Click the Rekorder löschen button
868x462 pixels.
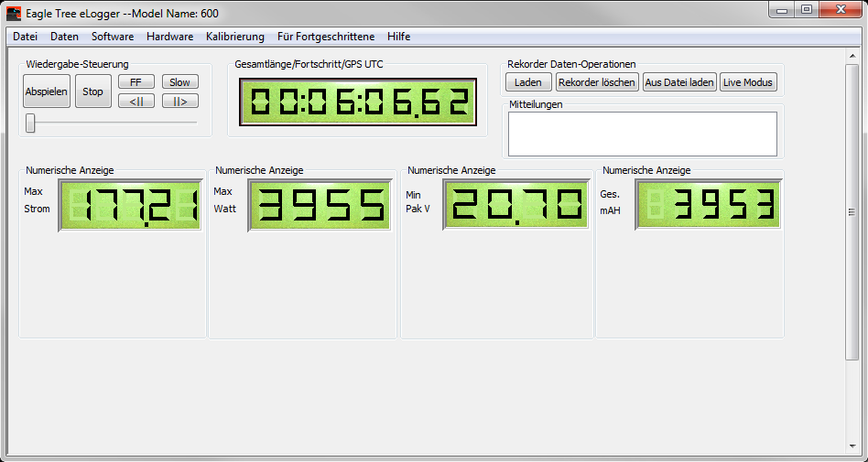[x=597, y=82]
